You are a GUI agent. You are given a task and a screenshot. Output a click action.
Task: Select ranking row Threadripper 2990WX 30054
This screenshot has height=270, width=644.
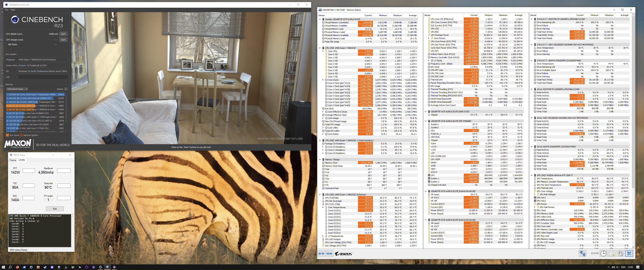click(x=35, y=94)
